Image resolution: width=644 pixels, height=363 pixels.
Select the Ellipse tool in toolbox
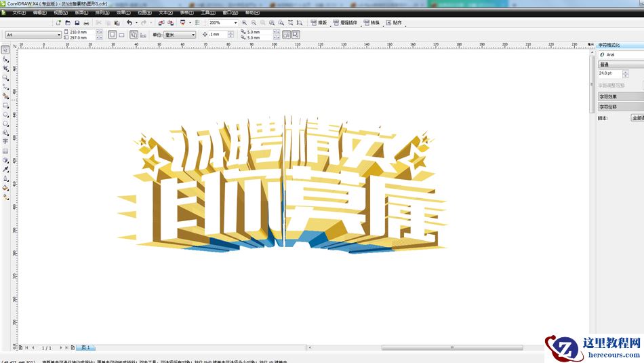pyautogui.click(x=5, y=114)
